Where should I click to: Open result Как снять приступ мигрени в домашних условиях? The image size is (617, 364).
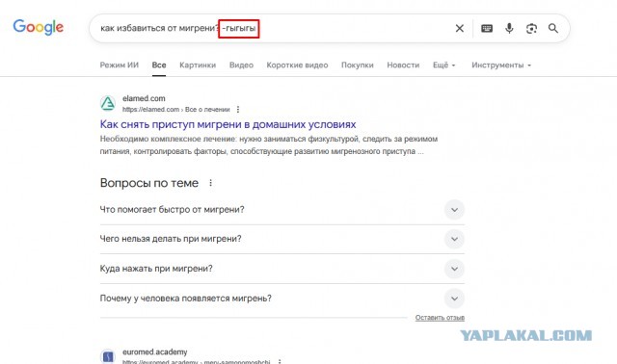[228, 124]
